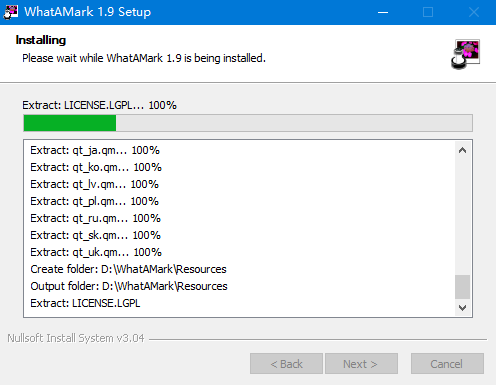Click the < Back button
496x385 pixels.
pyautogui.click(x=286, y=364)
